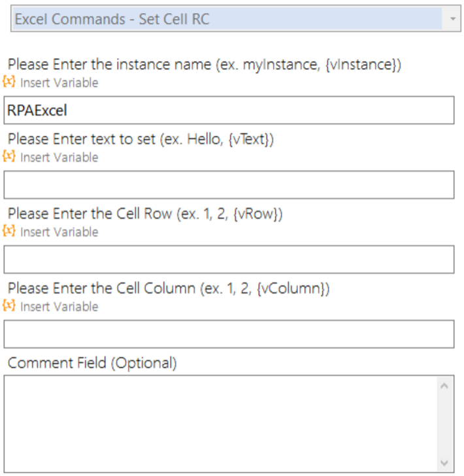Open Insert Variable link for instance name
This screenshot has width=464, height=476.
pos(59,82)
